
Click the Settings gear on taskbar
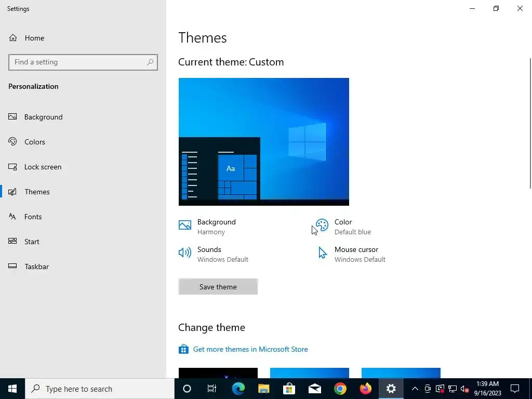[x=391, y=389]
